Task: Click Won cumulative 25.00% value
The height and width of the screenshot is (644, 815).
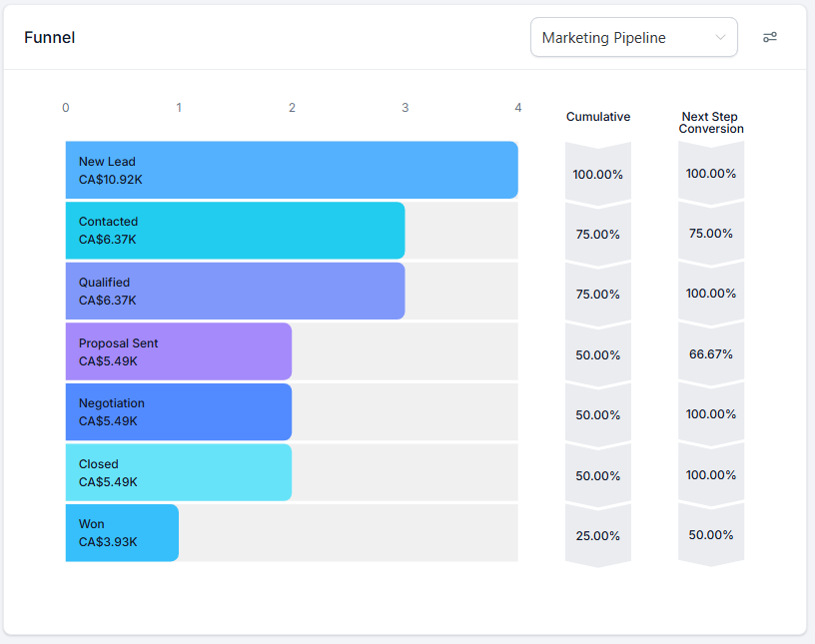Action: tap(597, 536)
